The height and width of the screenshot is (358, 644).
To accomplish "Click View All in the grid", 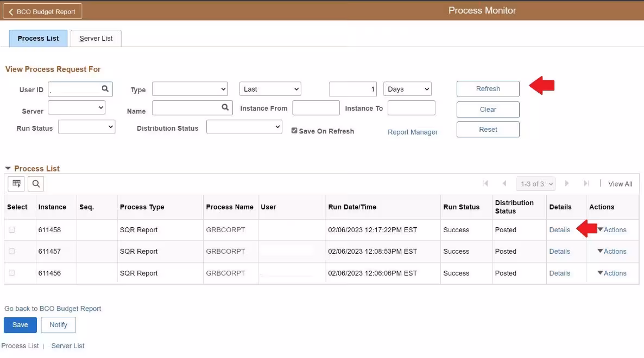I will coord(620,184).
